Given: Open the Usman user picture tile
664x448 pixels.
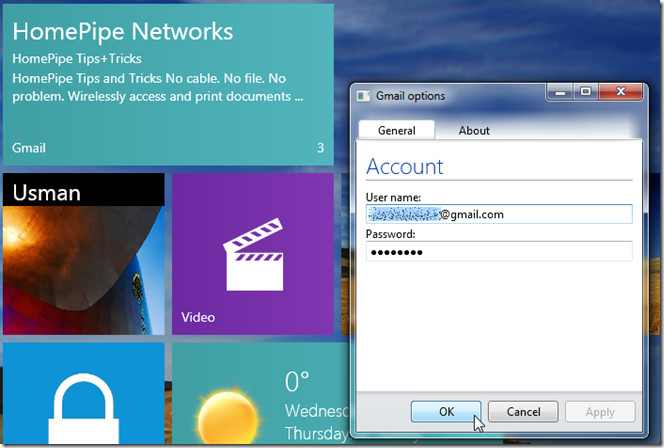Looking at the screenshot, I should [84, 254].
